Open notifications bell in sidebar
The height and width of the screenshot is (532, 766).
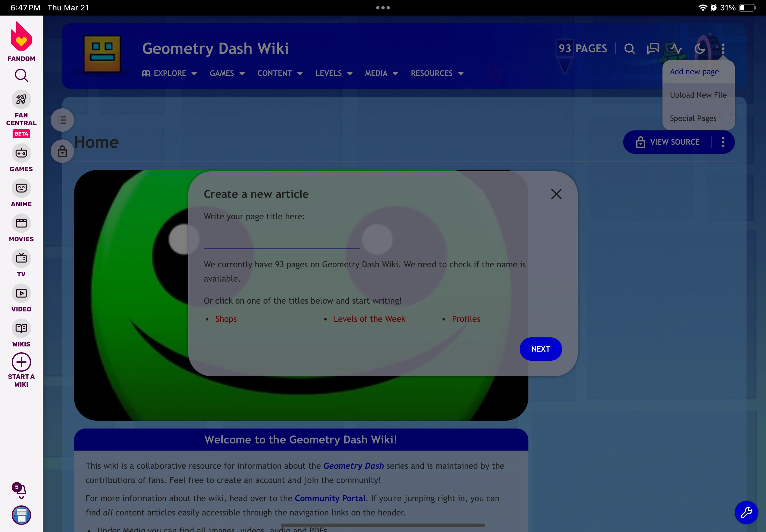21,490
